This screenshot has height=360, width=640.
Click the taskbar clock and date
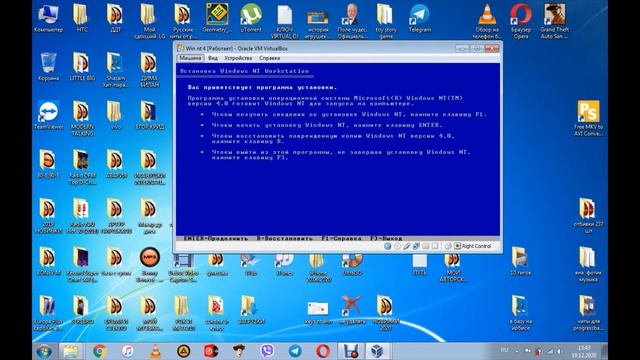[584, 351]
